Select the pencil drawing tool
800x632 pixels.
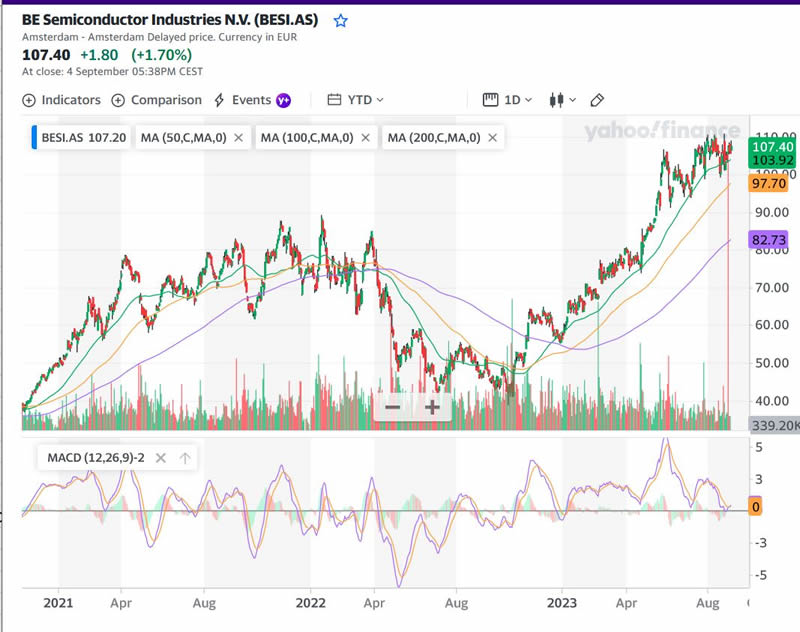[x=598, y=100]
